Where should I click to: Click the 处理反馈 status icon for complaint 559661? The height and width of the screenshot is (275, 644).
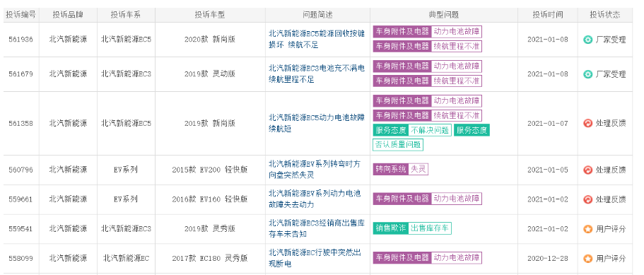pyautogui.click(x=587, y=199)
